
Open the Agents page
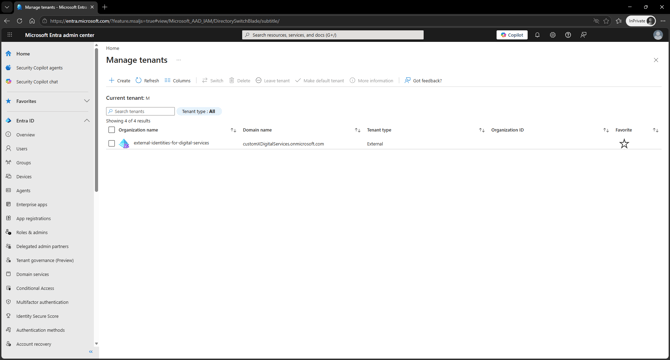(23, 190)
